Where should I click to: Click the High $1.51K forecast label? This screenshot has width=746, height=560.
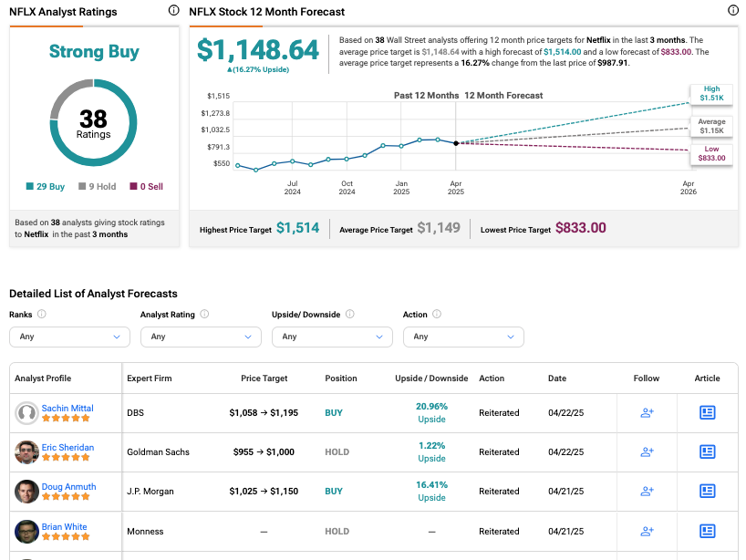[711, 93]
